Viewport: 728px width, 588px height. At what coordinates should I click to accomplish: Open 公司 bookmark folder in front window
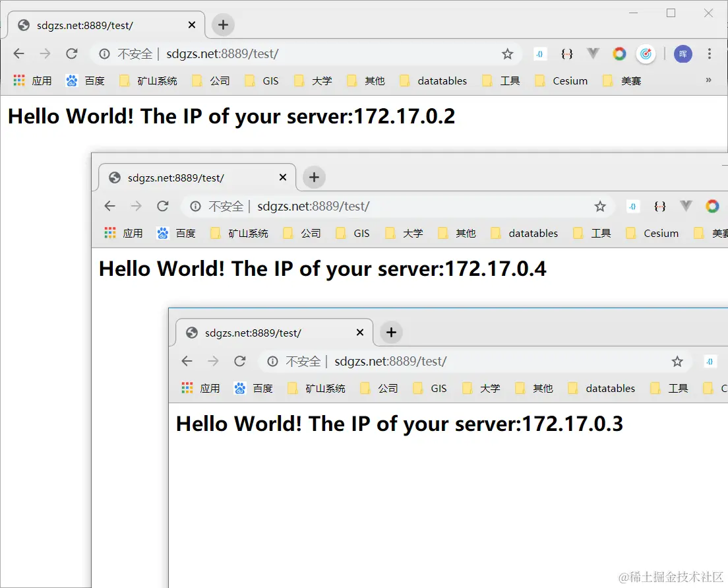379,388
